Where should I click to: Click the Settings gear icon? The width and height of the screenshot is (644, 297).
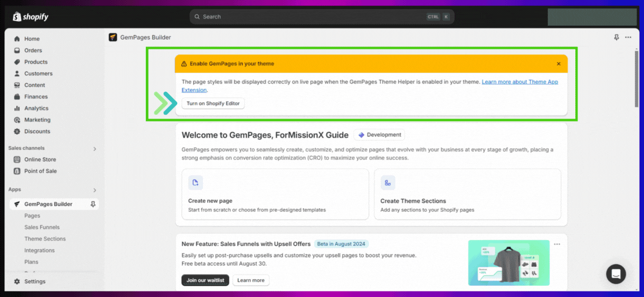coord(17,281)
